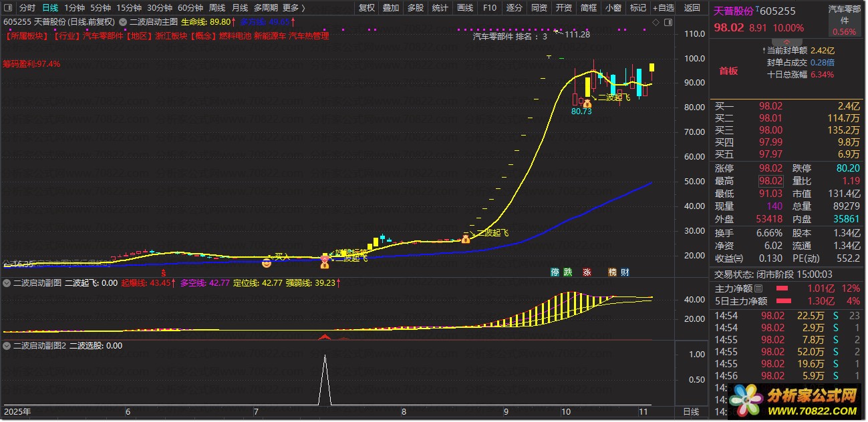The width and height of the screenshot is (868, 422).
Task: Click the green 跌 event marker
Action: click(x=568, y=272)
